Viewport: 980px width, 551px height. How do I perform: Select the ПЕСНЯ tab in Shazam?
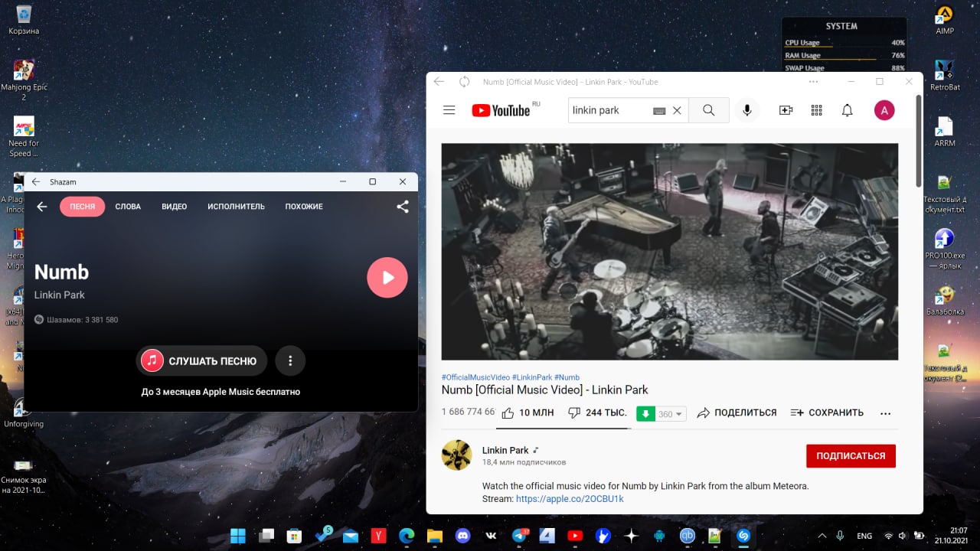click(x=83, y=207)
